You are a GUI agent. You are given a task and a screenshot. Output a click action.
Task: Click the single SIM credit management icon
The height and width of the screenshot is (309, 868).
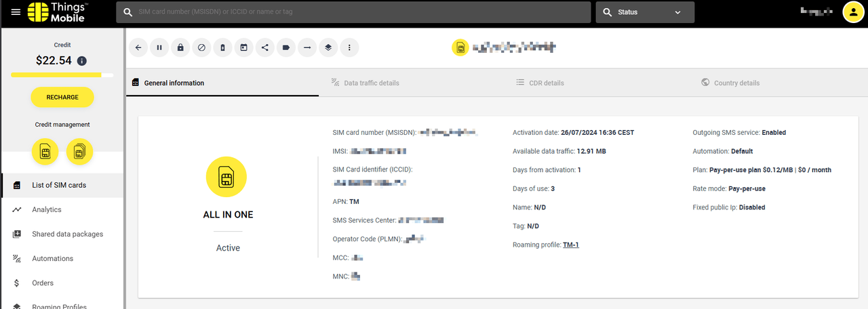click(x=45, y=152)
